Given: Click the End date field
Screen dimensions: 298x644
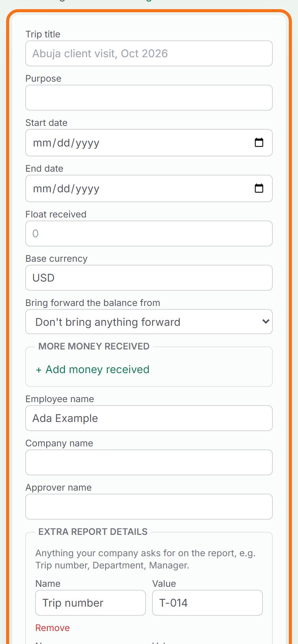Looking at the screenshot, I should click(149, 188).
